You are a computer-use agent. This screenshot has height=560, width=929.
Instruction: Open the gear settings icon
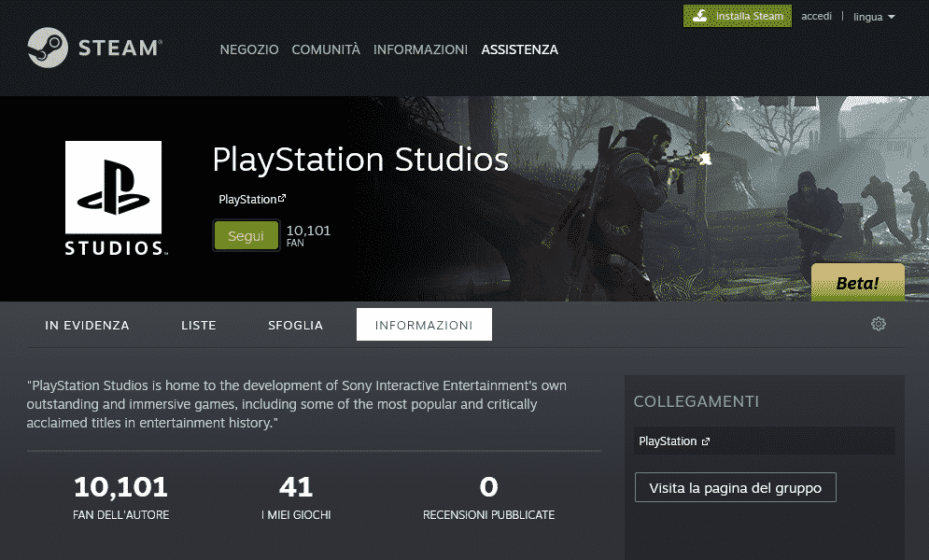click(878, 324)
